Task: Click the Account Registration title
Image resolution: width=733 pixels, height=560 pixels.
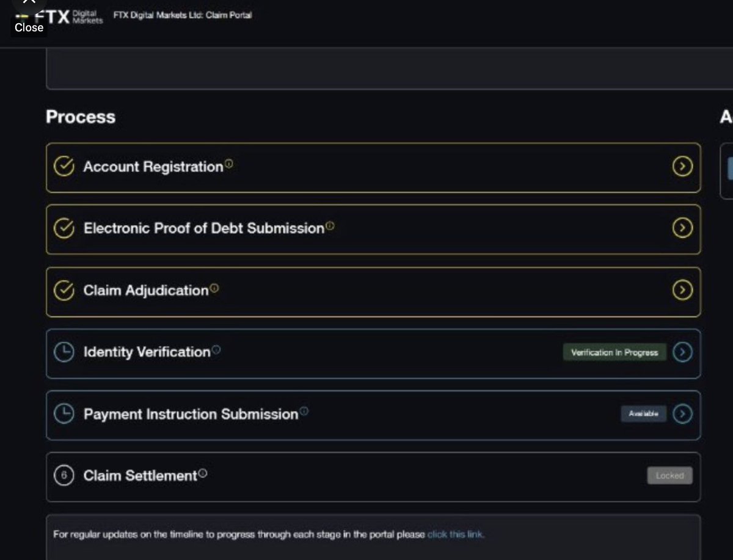Action: (153, 167)
